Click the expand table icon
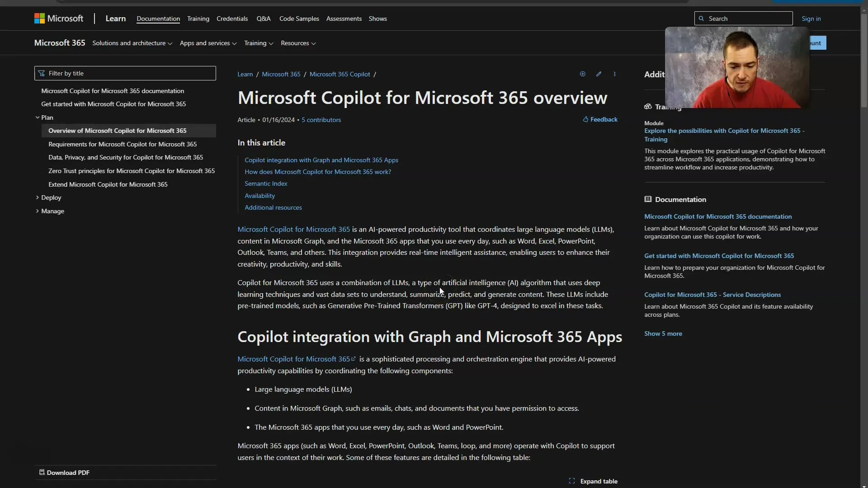Viewport: 868px width, 488px height. click(x=571, y=481)
